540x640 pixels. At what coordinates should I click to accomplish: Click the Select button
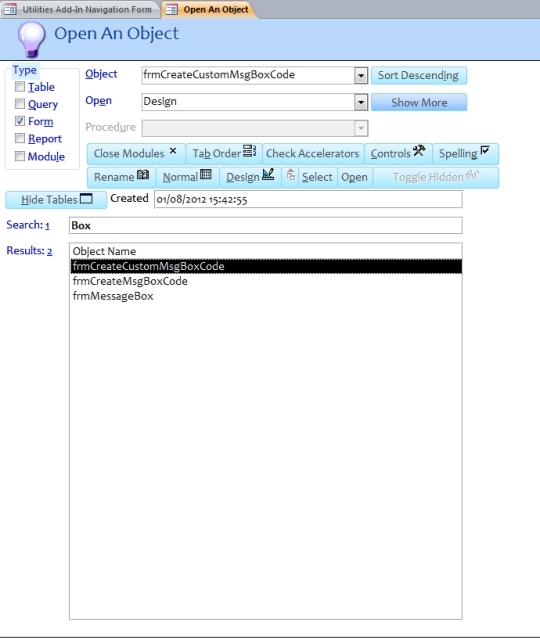coord(317,177)
